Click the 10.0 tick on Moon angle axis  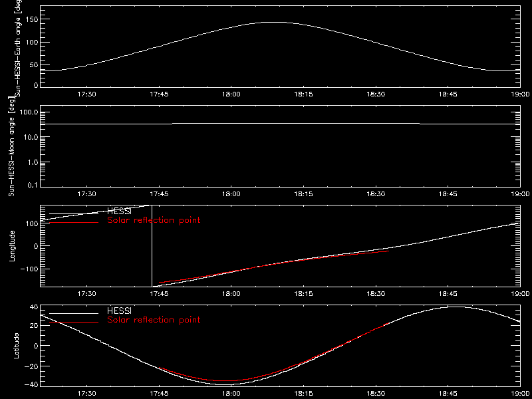coord(30,137)
